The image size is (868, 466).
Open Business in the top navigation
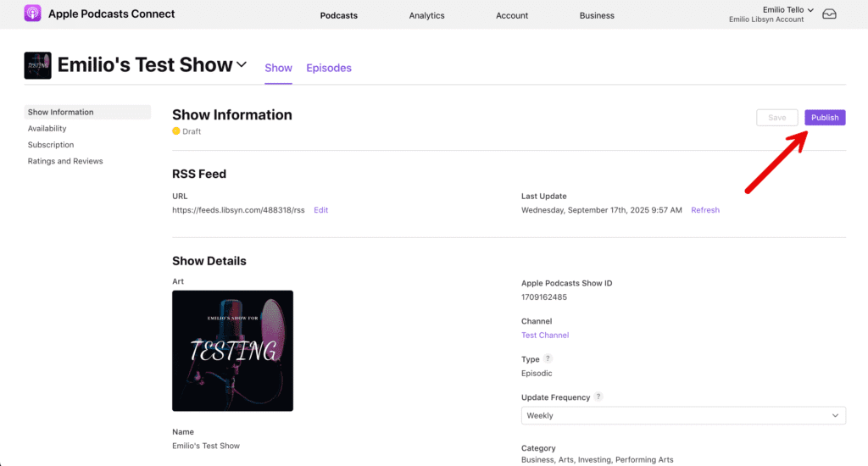click(597, 15)
